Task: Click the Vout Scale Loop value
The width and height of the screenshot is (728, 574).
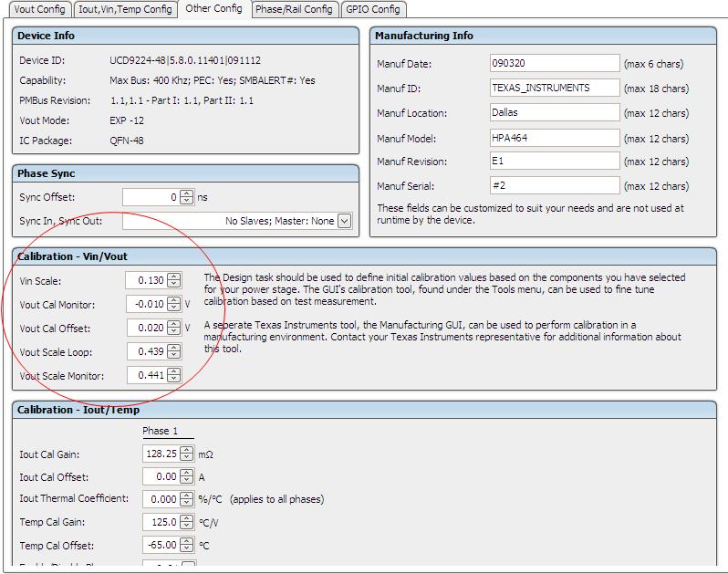Action: tap(147, 351)
